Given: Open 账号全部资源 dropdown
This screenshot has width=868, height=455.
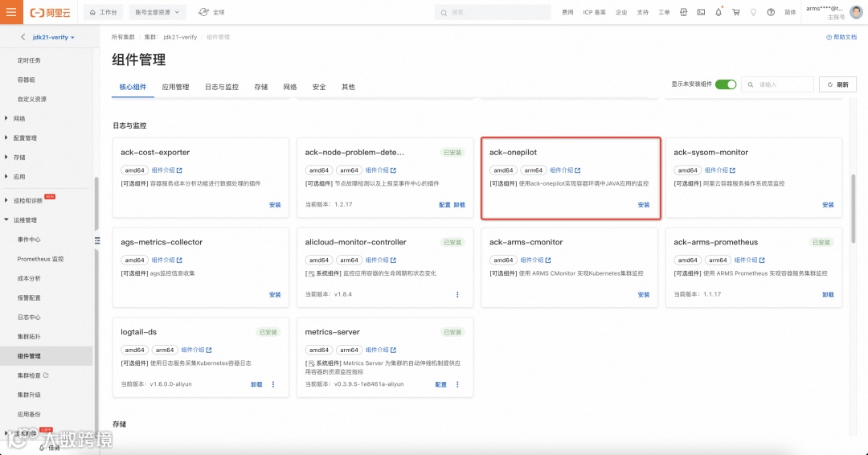Looking at the screenshot, I should tap(158, 12).
